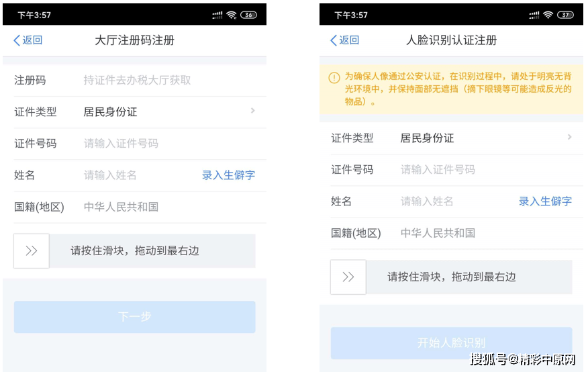Tap signal strength icon in right status bar
588x372 pixels.
pyautogui.click(x=534, y=15)
